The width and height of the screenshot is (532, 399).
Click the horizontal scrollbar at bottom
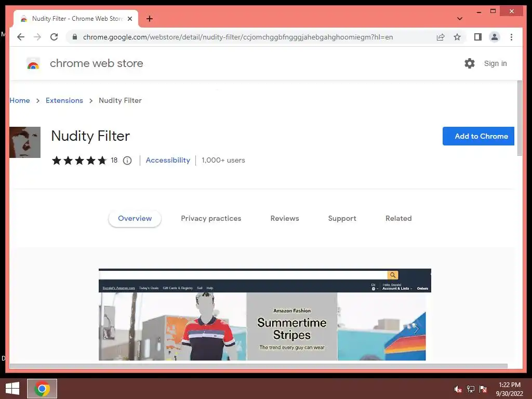(259, 366)
